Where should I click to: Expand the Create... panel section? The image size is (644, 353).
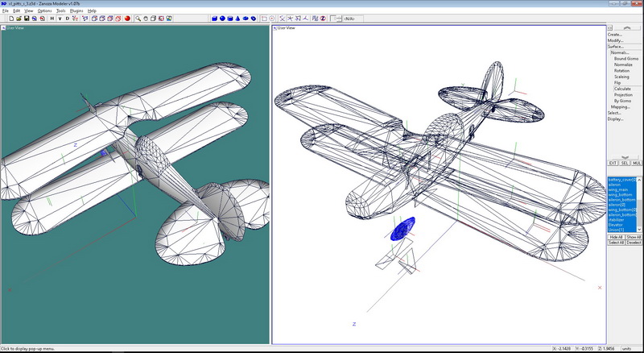(615, 34)
